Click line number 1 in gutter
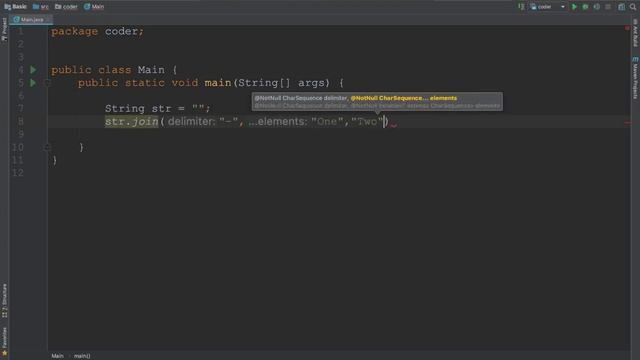The image size is (640, 360). click(21, 31)
